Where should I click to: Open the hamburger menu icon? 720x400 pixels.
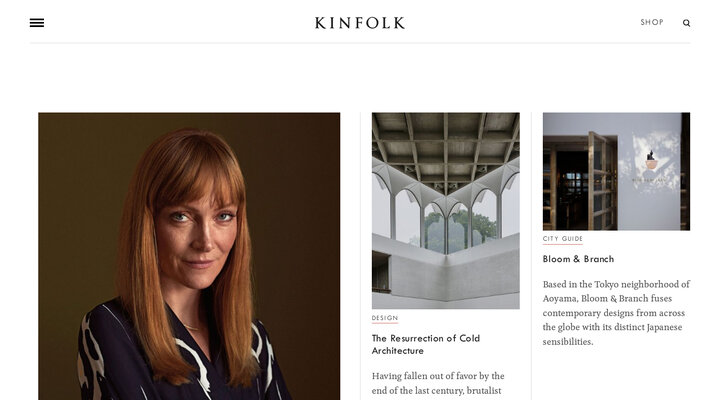coord(37,23)
